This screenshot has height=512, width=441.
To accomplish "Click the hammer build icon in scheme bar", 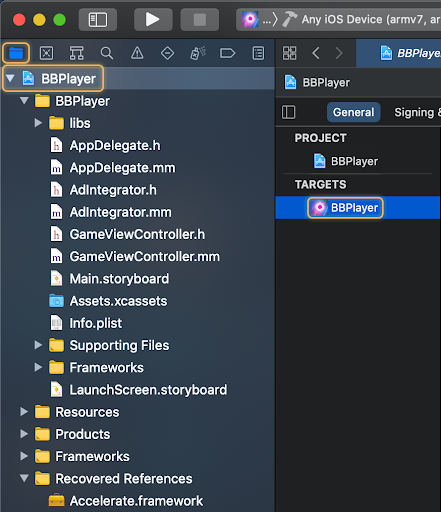I will (289, 20).
